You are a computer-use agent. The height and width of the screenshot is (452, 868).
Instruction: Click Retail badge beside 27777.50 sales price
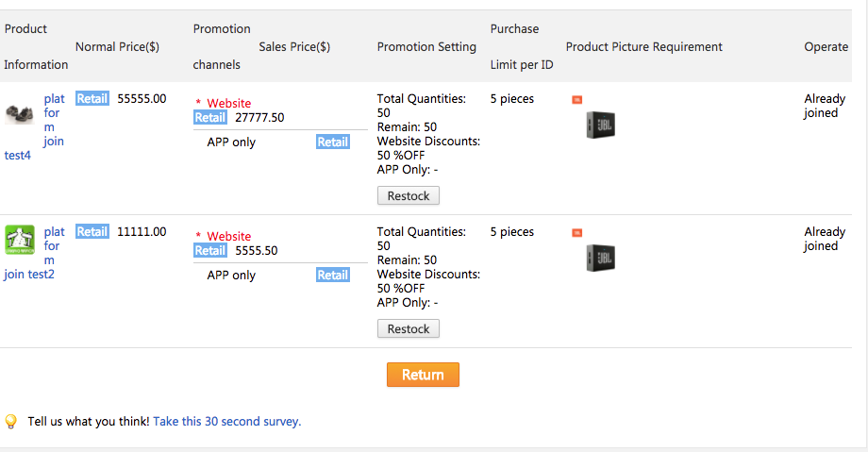click(209, 118)
